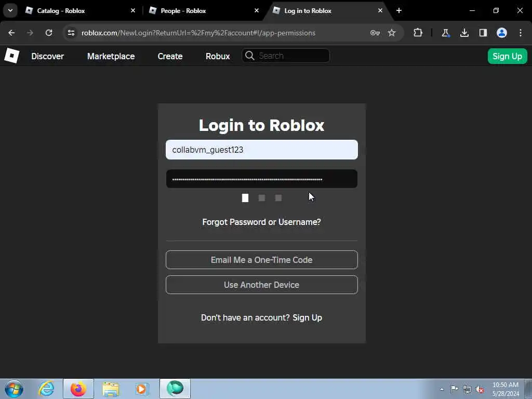Click Email Me a One-Time Code
532x399 pixels.
[262, 260]
